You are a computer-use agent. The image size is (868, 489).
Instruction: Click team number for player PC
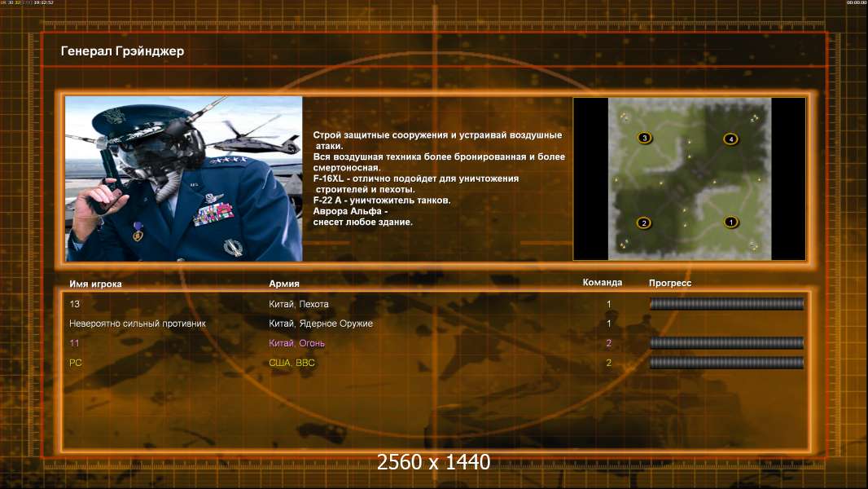tap(609, 363)
